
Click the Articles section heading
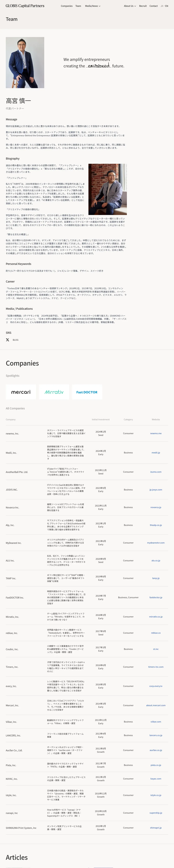point(17,857)
